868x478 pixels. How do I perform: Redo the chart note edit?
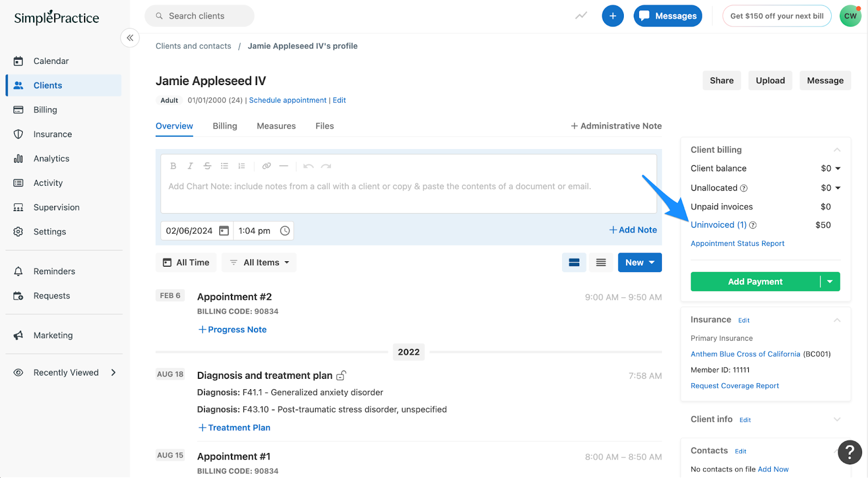325,166
